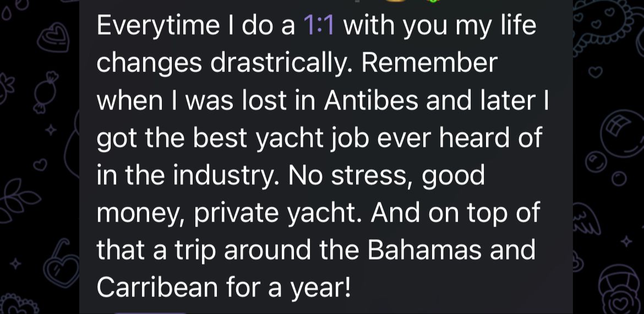Click the four-point sparkle near candy doodle
The height and width of the screenshot is (314, 644).
[x=51, y=130]
